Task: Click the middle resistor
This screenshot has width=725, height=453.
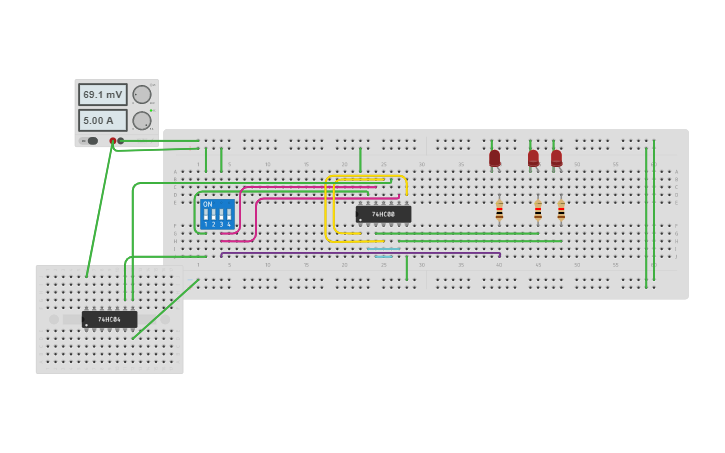Action: pyautogui.click(x=537, y=210)
